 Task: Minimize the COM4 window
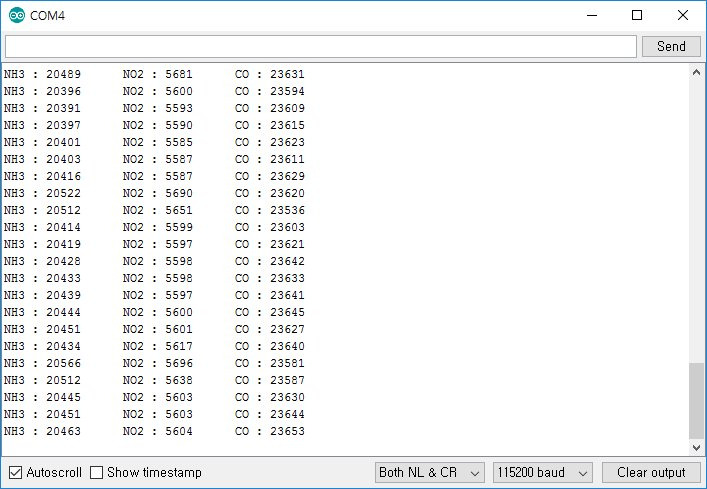click(592, 15)
